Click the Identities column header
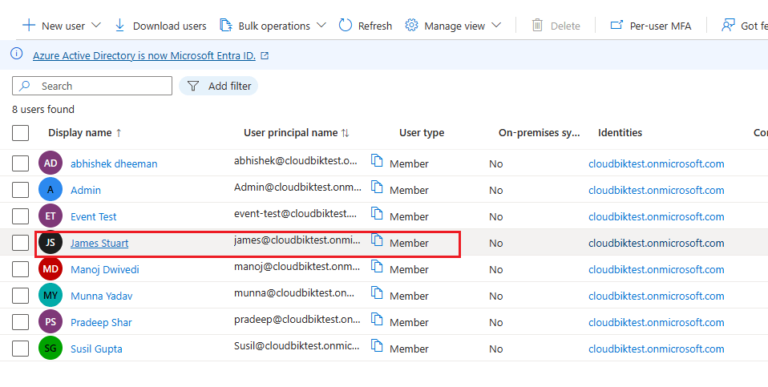 (x=620, y=133)
